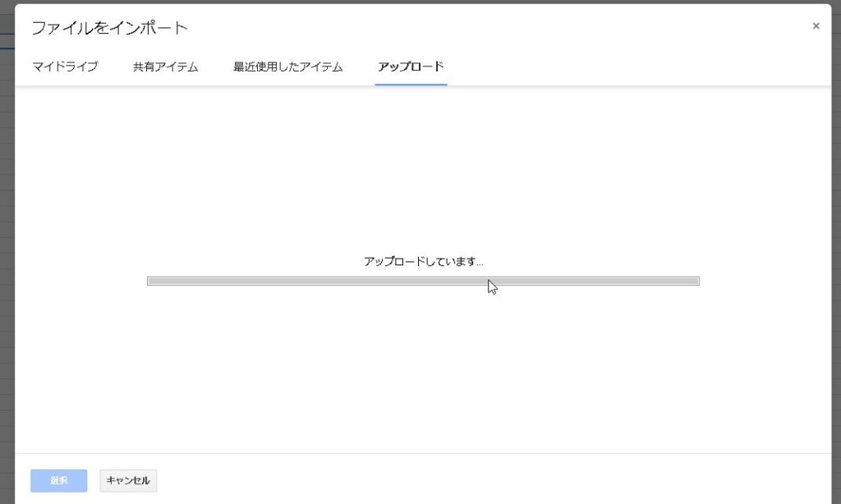841x504 pixels.
Task: Click the アップロードしています... status text
Action: 423,262
